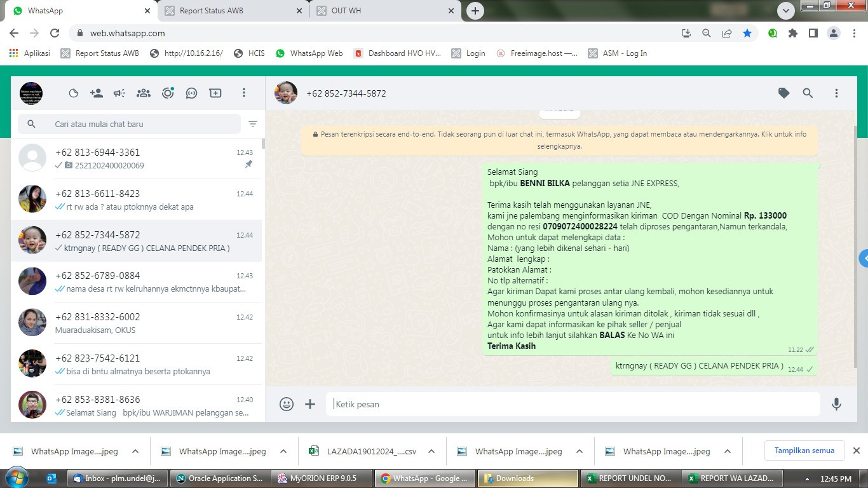The image size is (868, 488).
Task: Open the communities group icon
Action: pos(144,93)
